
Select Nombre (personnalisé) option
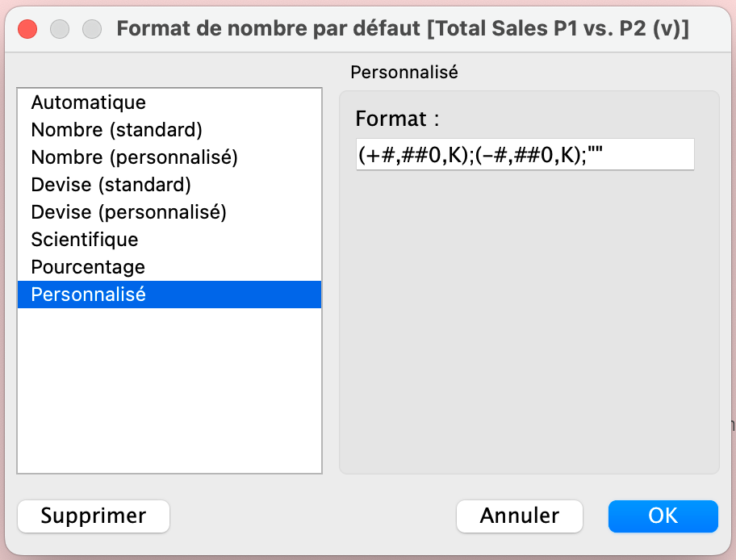click(169, 157)
